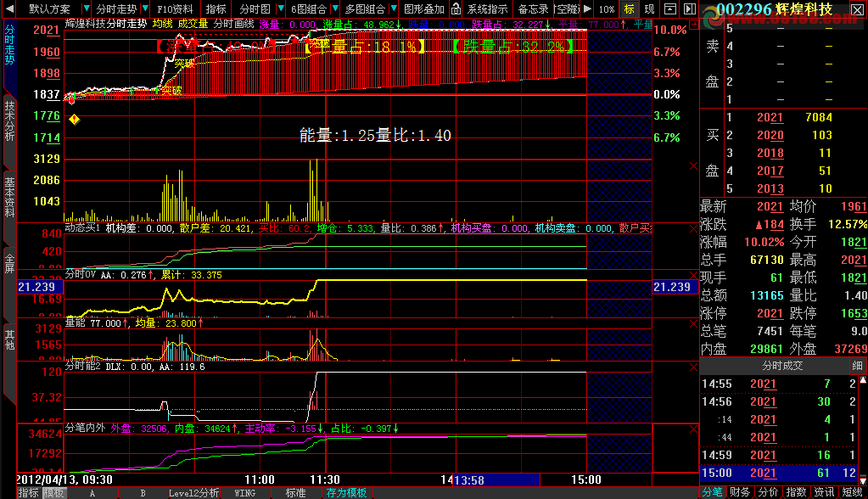Close the 分时能2 indicator panel
868x499 pixels.
tap(693, 367)
